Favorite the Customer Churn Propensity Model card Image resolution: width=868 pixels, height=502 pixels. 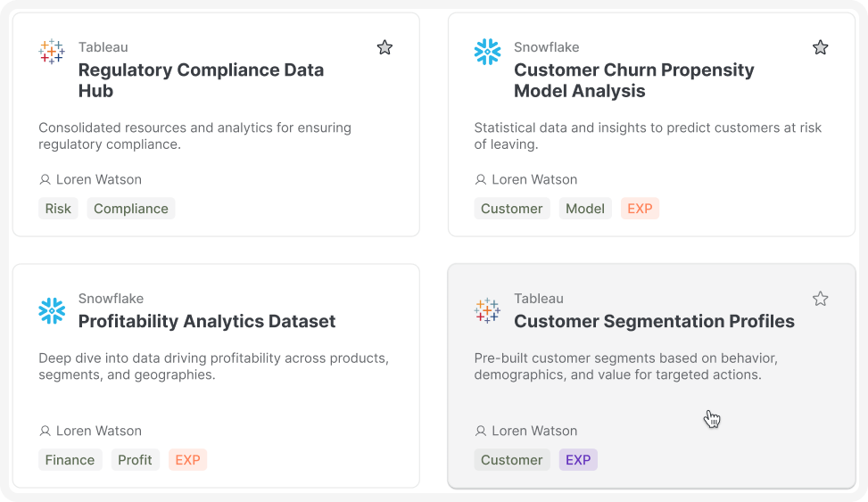click(x=820, y=47)
